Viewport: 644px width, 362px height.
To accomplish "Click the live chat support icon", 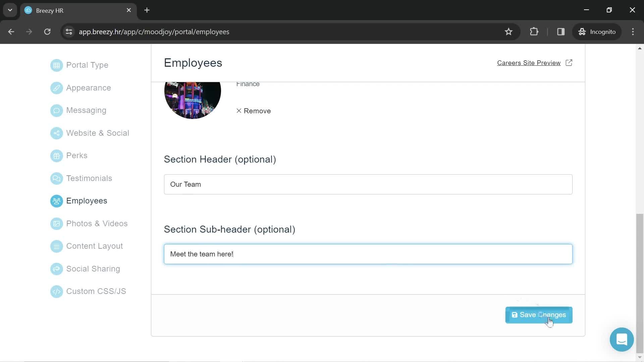I will click(x=622, y=340).
